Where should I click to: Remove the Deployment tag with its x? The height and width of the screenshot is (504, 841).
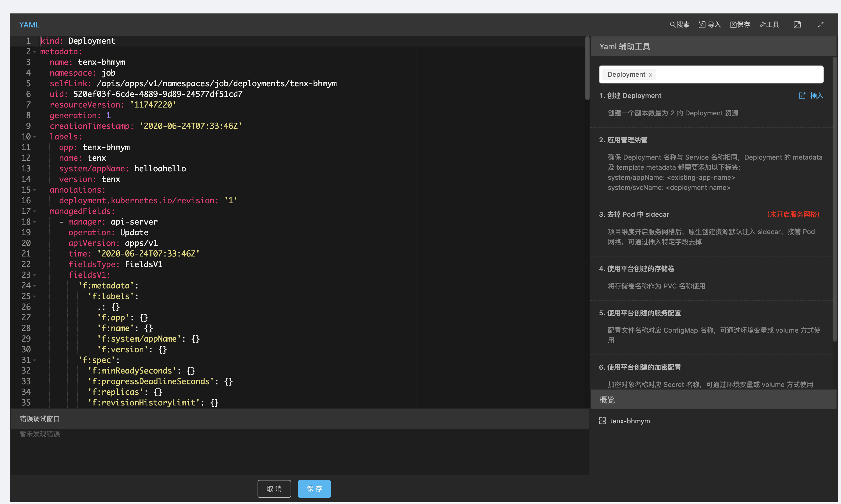click(x=651, y=75)
